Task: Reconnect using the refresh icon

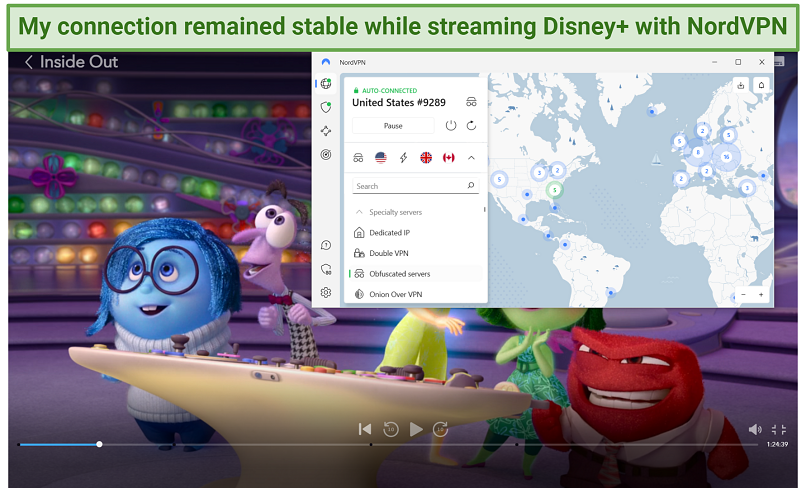Action: pos(471,125)
